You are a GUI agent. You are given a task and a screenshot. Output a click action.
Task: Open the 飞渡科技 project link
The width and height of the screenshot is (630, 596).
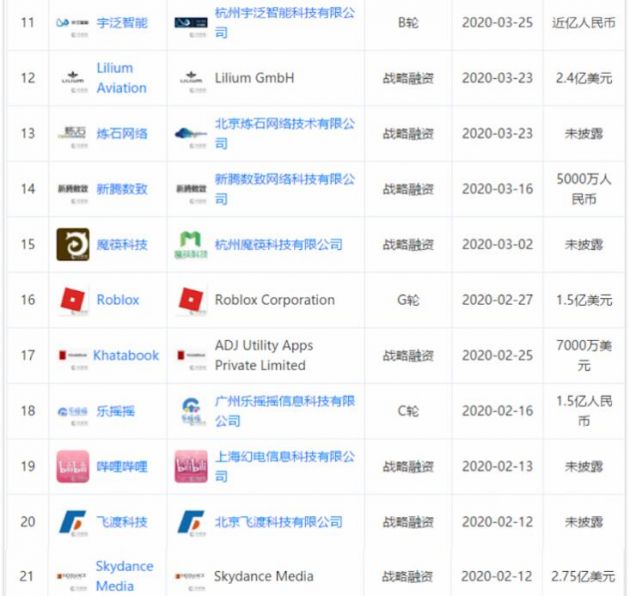tap(122, 522)
